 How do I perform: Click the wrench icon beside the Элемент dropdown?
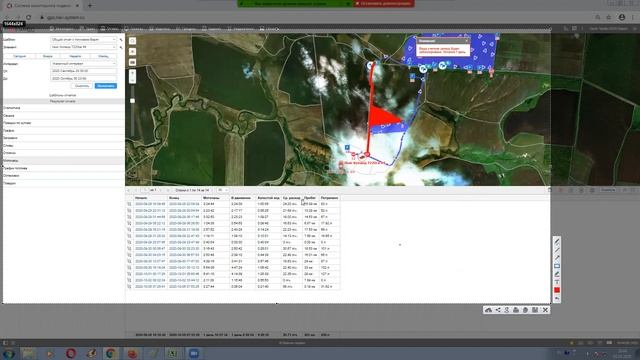click(x=121, y=47)
